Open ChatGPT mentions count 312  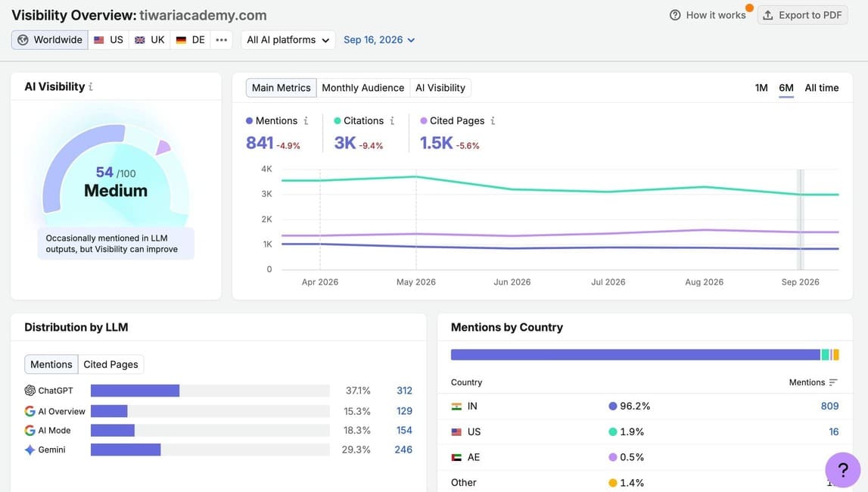click(404, 390)
